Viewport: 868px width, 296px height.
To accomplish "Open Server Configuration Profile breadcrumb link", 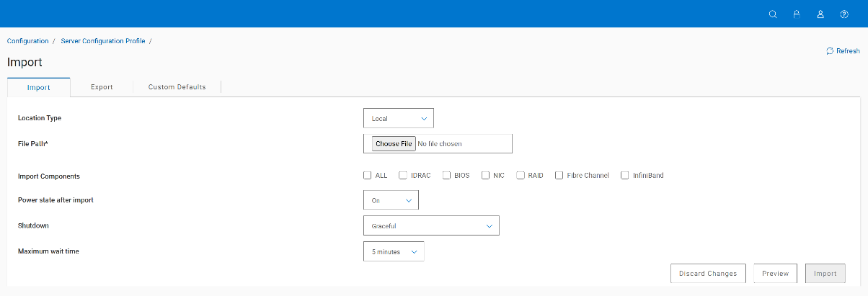I will [102, 41].
